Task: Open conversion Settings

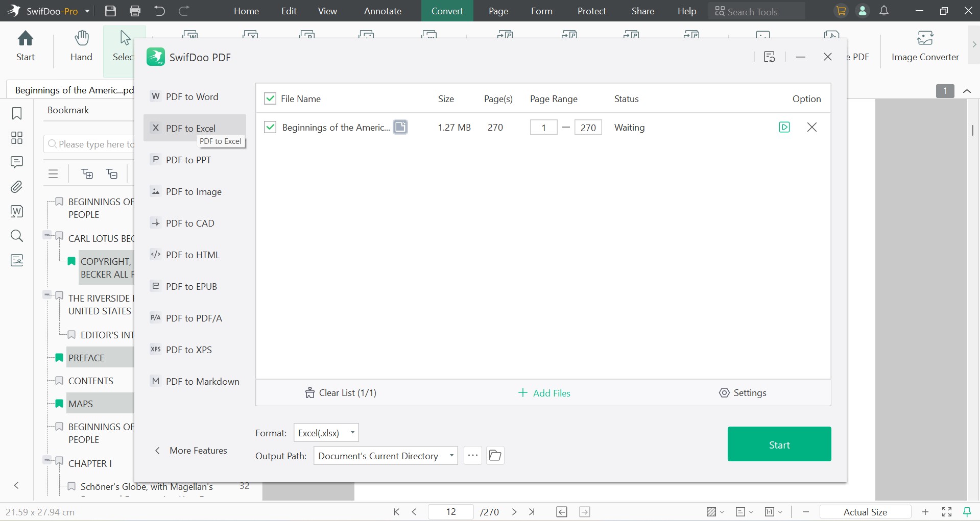Action: coord(743,393)
